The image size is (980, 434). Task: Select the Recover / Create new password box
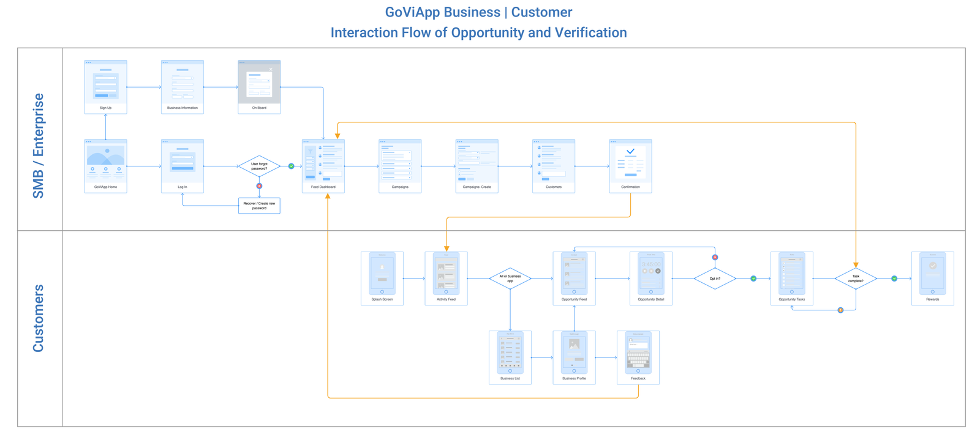(259, 206)
